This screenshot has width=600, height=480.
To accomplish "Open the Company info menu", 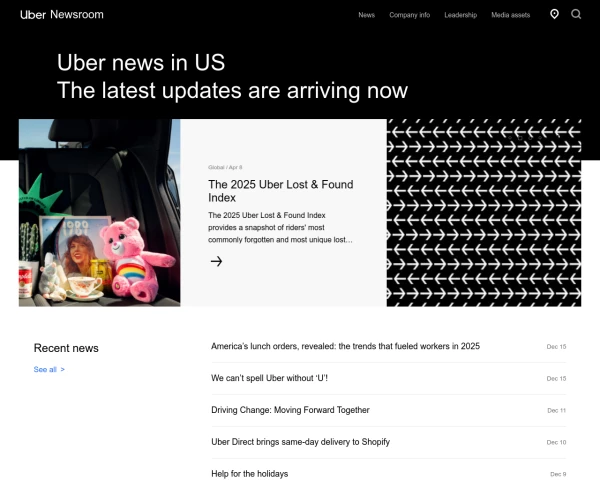I will (x=409, y=15).
